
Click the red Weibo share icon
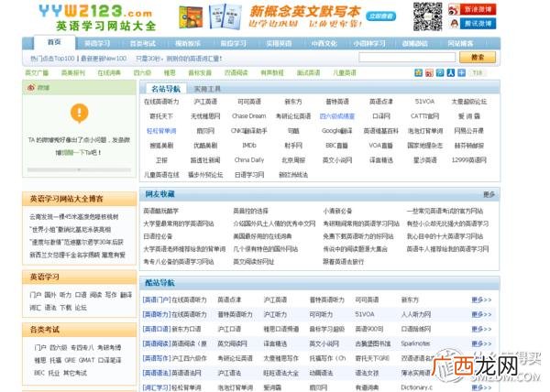click(x=429, y=73)
